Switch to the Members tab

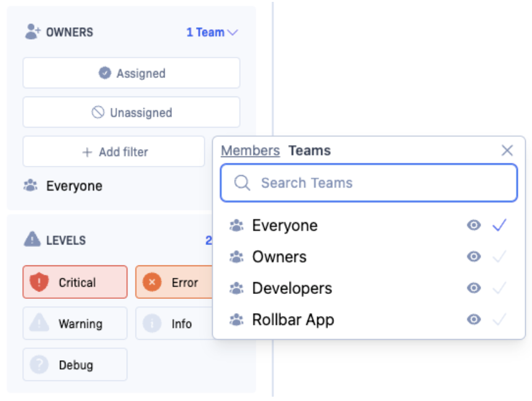250,150
